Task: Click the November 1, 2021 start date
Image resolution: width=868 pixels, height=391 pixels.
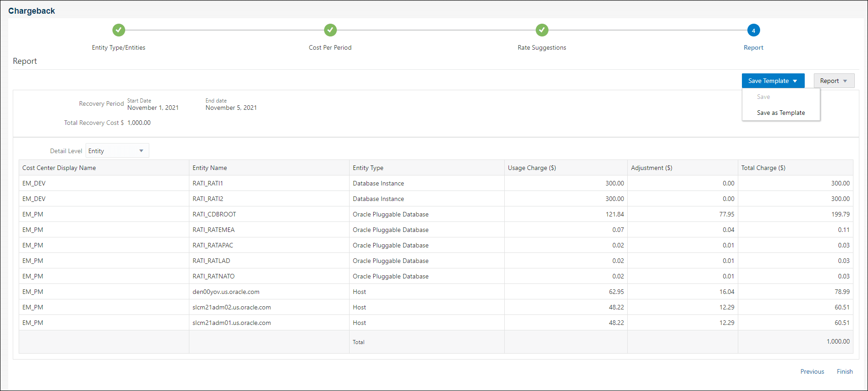Action: 153,108
